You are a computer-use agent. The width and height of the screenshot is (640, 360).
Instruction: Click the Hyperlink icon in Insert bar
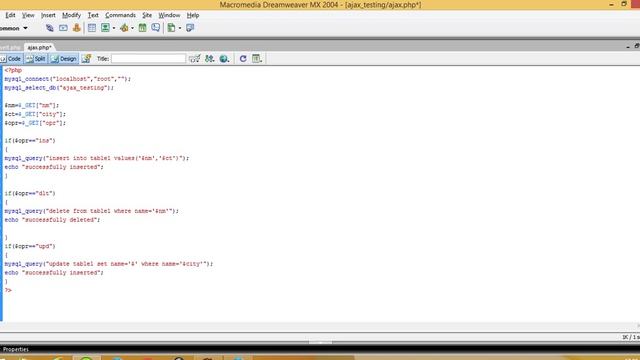49,28
